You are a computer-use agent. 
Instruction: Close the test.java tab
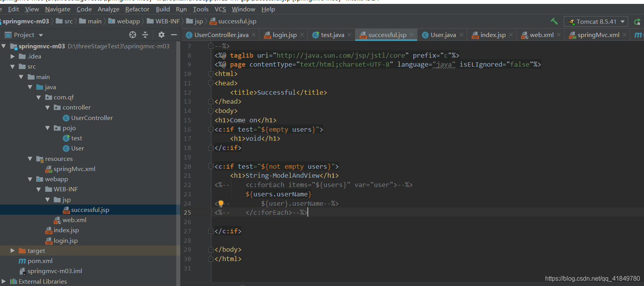[349, 35]
